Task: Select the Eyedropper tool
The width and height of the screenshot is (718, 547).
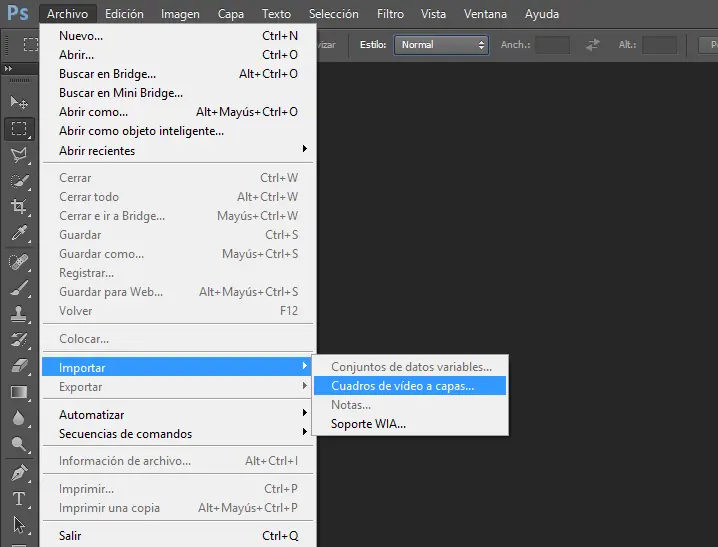Action: click(19, 233)
